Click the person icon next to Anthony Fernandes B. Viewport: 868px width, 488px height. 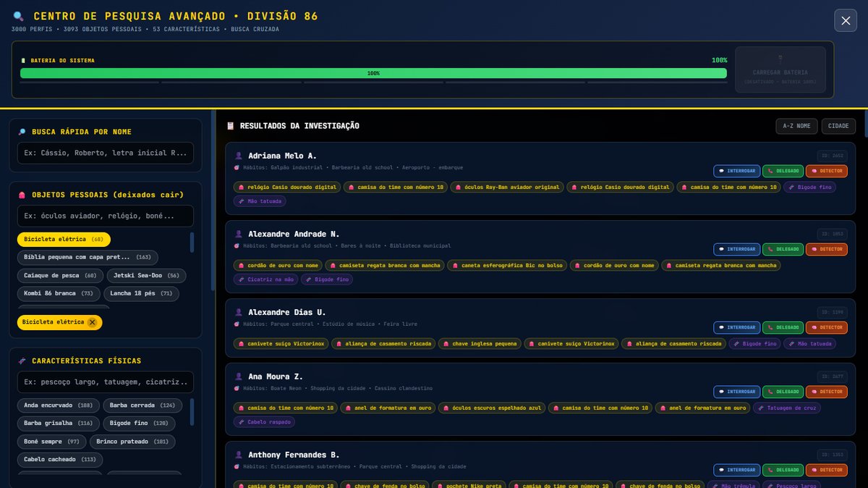click(x=238, y=455)
